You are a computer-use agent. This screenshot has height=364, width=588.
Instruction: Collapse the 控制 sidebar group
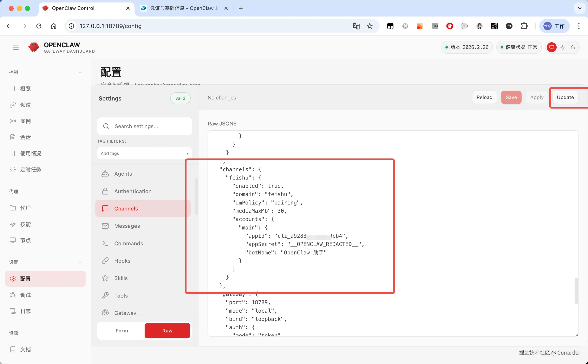coord(80,72)
